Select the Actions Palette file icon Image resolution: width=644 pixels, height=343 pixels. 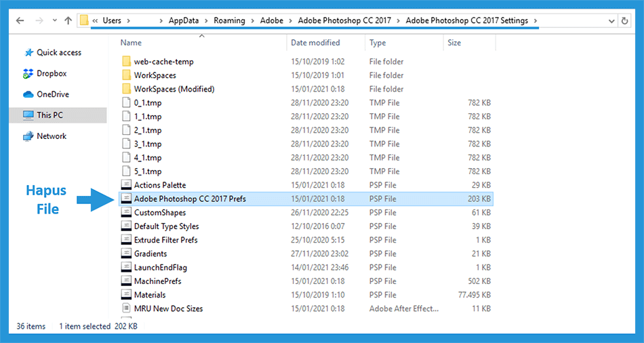[x=126, y=185]
